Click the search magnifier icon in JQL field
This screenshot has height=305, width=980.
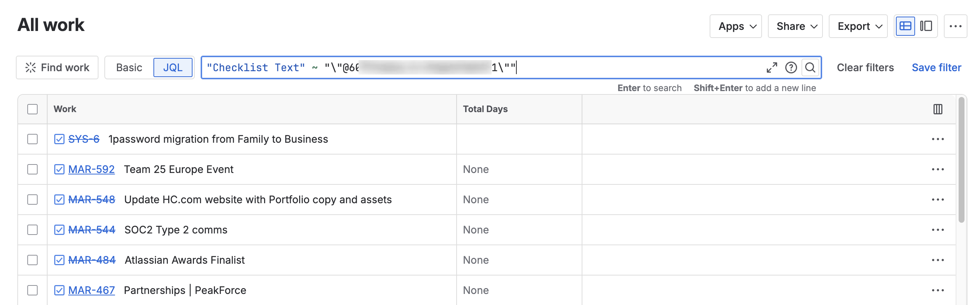coord(810,68)
